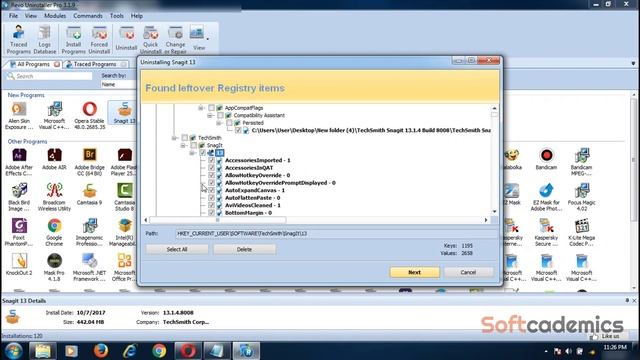Open the File menu
Image resolution: width=640 pixels, height=360 pixels.
(x=13, y=16)
